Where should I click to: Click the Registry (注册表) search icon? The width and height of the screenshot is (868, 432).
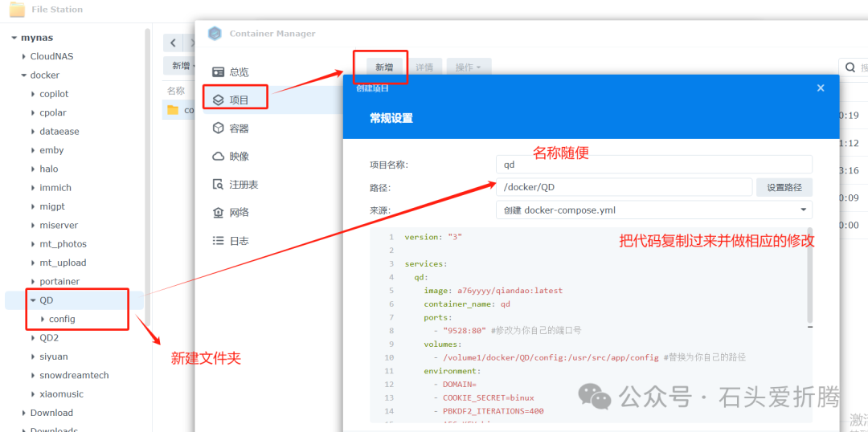pos(218,184)
